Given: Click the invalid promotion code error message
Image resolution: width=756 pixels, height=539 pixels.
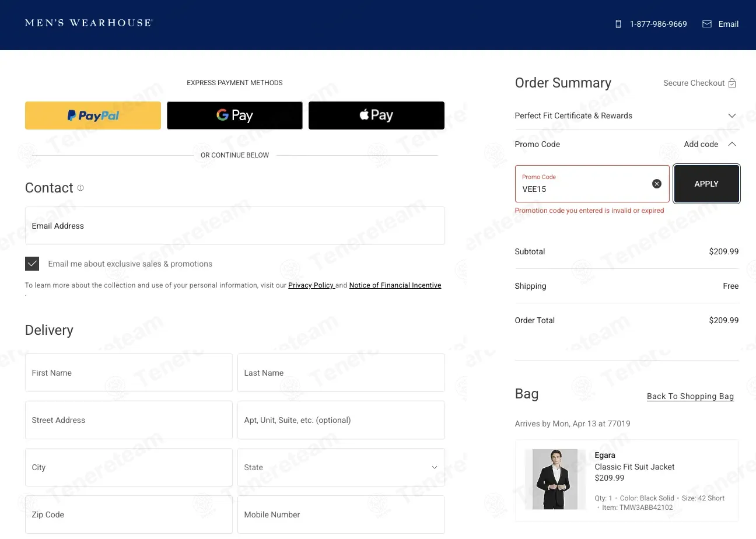Looking at the screenshot, I should point(589,211).
